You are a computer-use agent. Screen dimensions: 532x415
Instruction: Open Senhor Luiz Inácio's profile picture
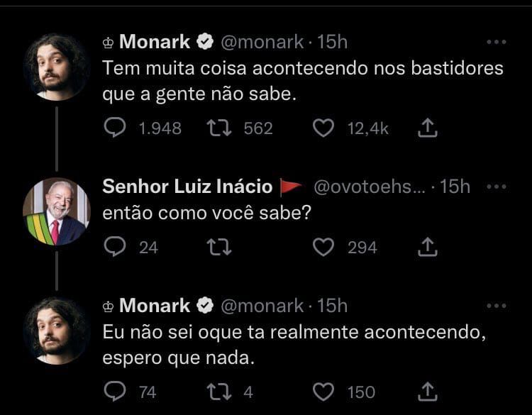[57, 211]
